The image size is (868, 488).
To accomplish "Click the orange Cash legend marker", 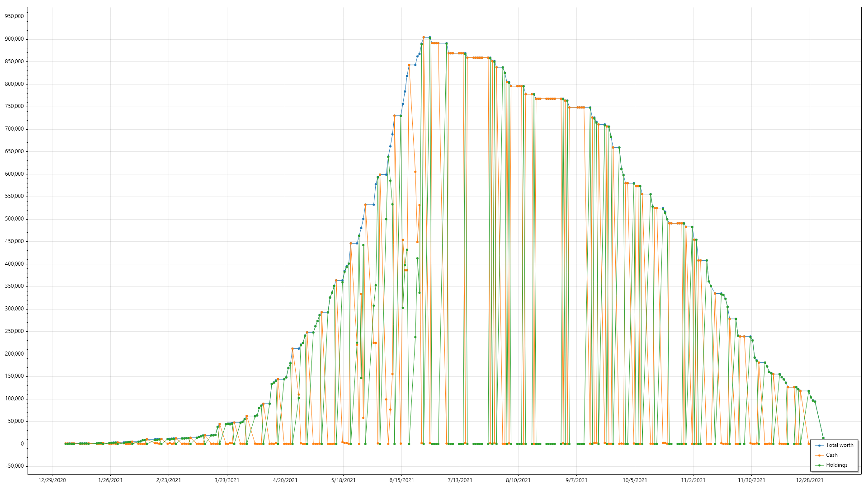I will 819,455.
